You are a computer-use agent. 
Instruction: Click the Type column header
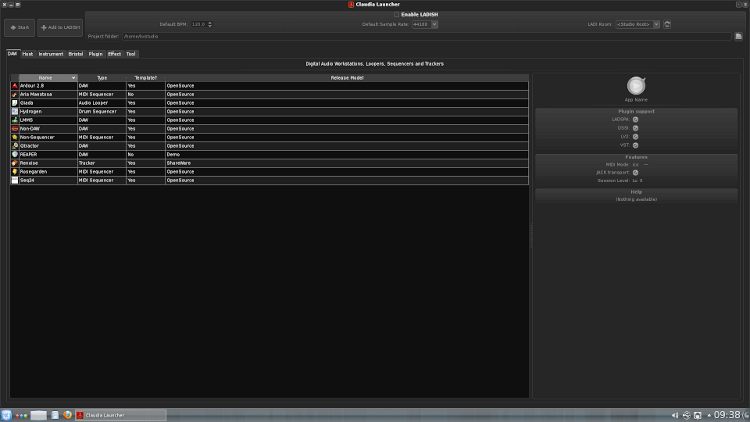[x=102, y=78]
